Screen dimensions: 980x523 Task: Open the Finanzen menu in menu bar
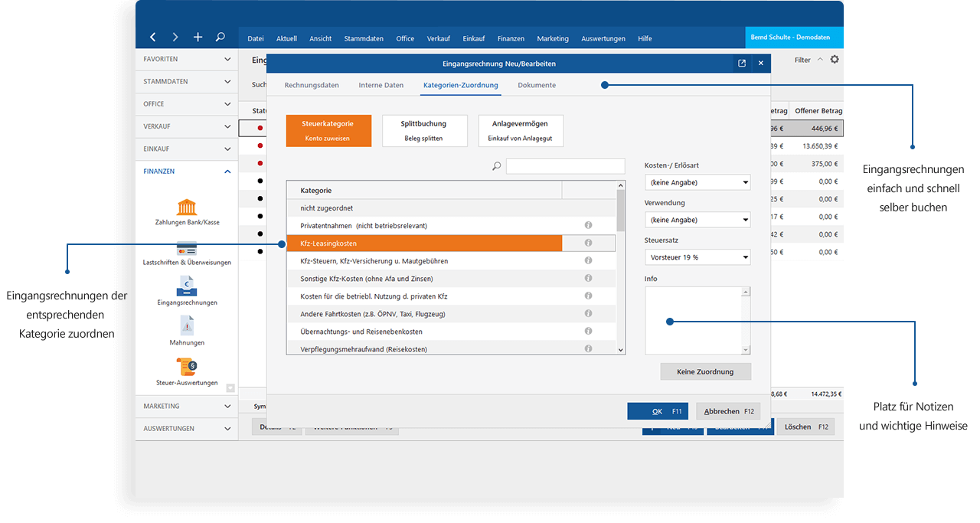click(511, 38)
